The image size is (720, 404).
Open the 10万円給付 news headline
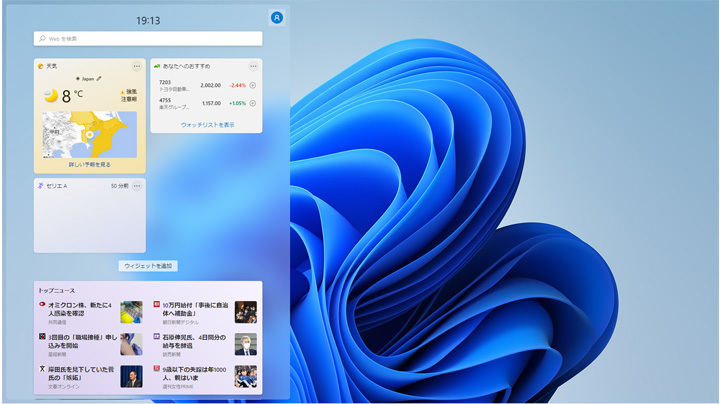point(195,309)
